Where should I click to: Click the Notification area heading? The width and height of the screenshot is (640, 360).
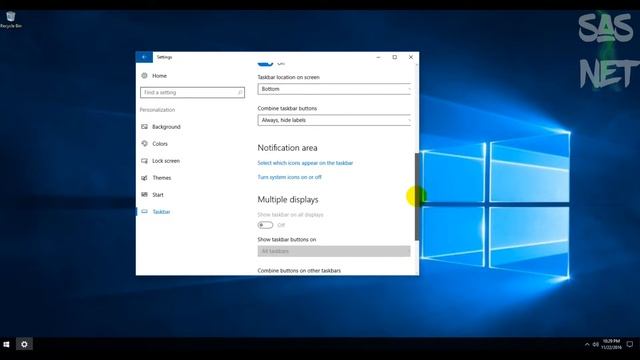pyautogui.click(x=287, y=148)
